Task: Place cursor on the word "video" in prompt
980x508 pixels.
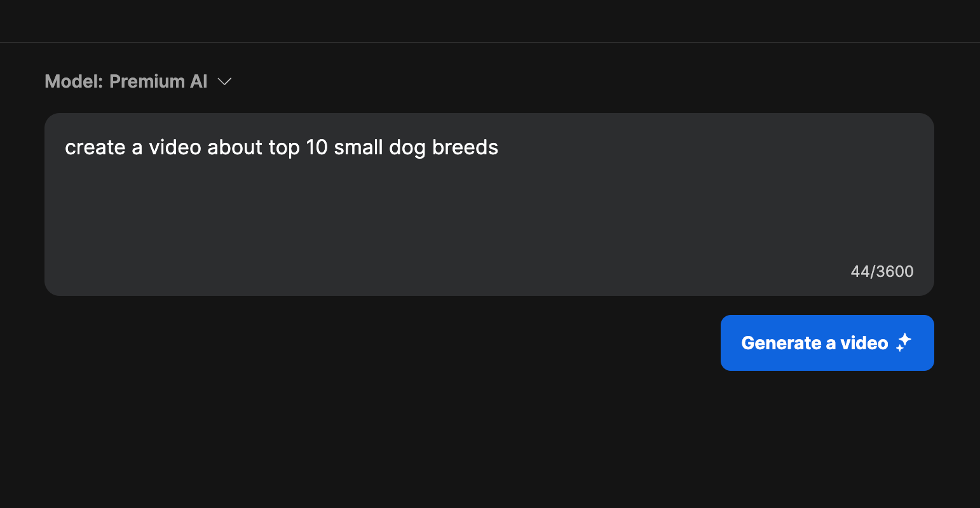Action: tap(175, 147)
